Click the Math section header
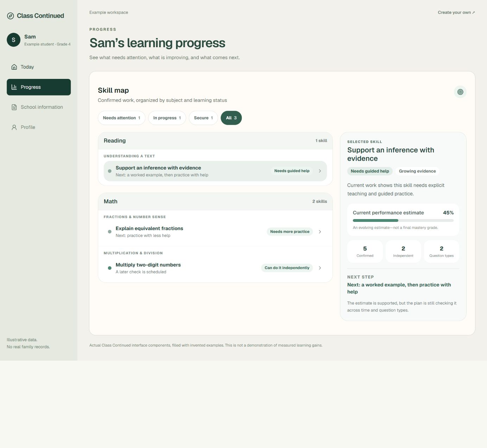 pyautogui.click(x=215, y=201)
